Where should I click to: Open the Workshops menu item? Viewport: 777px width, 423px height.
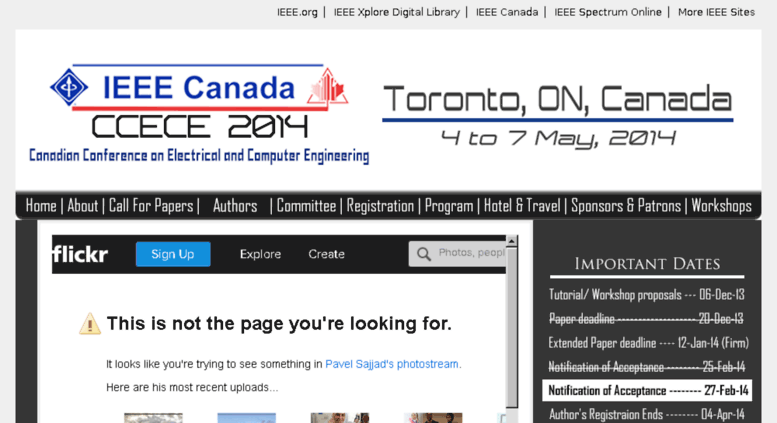722,206
